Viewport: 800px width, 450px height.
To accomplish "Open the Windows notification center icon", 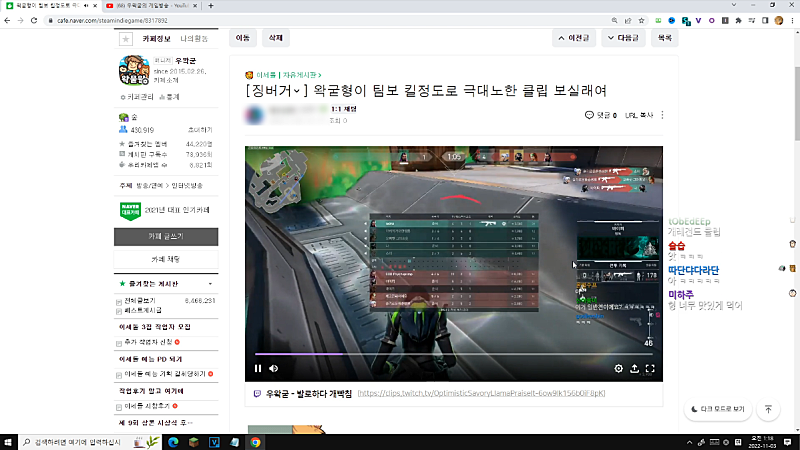I will 788,442.
